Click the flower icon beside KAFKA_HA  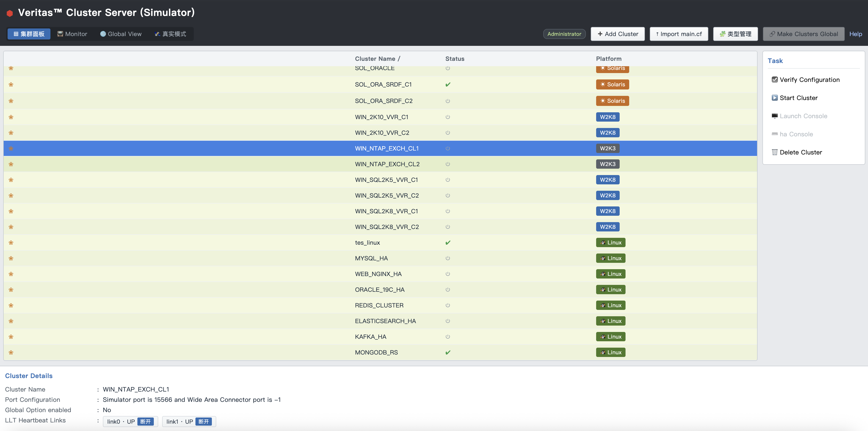(11, 337)
